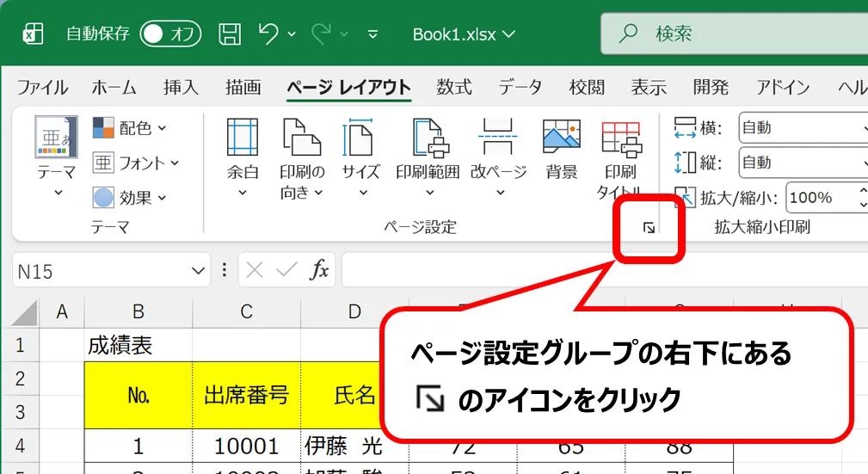Open the ファイル tab
The height and width of the screenshot is (474, 868).
[43, 87]
